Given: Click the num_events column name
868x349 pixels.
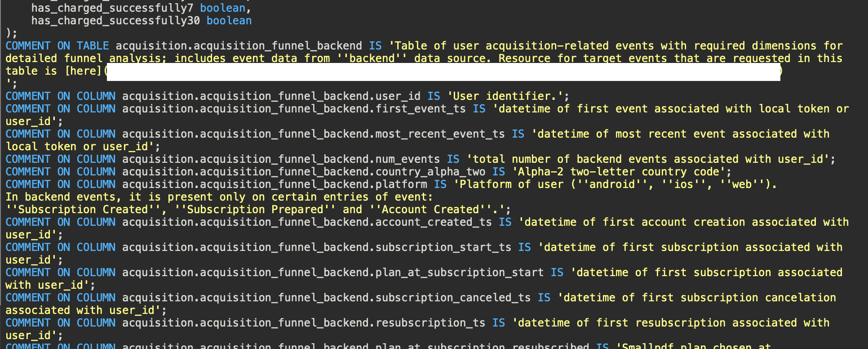Looking at the screenshot, I should (407, 159).
